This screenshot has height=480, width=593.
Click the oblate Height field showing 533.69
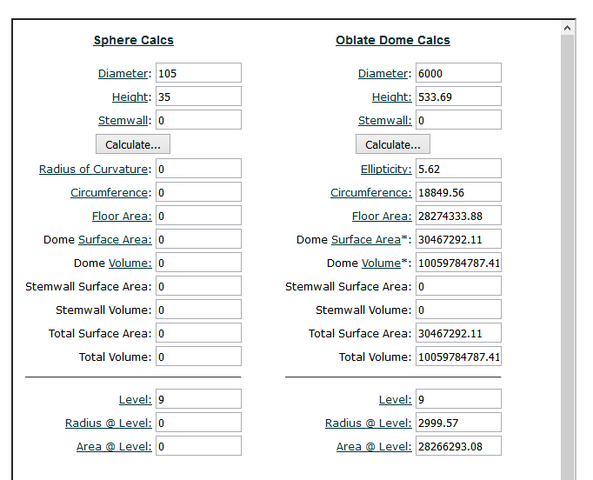pyautogui.click(x=459, y=96)
